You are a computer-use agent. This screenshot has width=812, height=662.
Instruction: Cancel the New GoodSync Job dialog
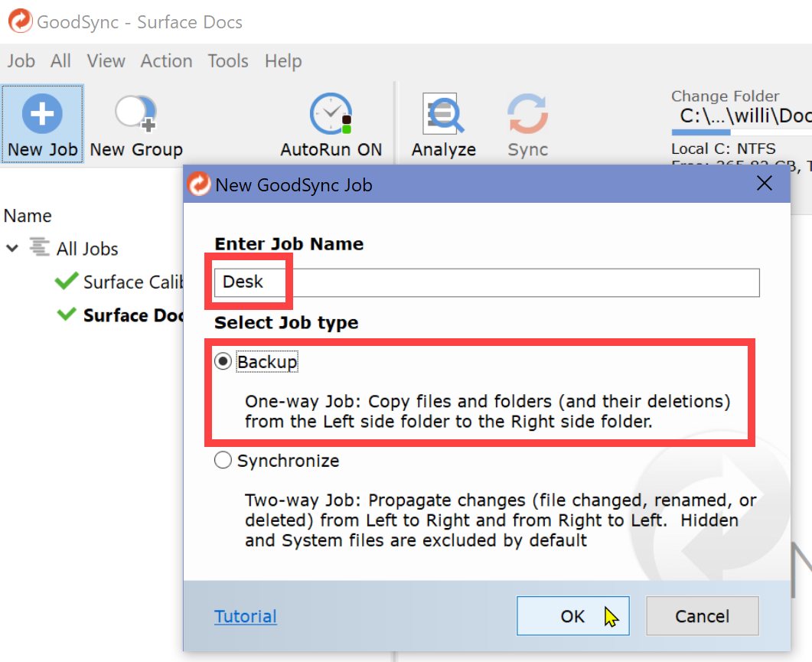[x=703, y=616]
